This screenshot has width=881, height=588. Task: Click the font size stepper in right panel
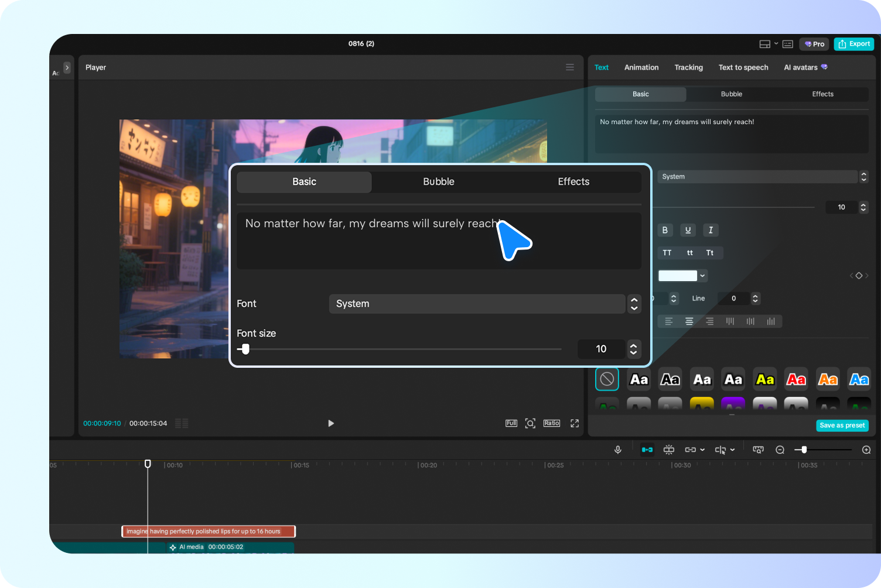point(863,207)
